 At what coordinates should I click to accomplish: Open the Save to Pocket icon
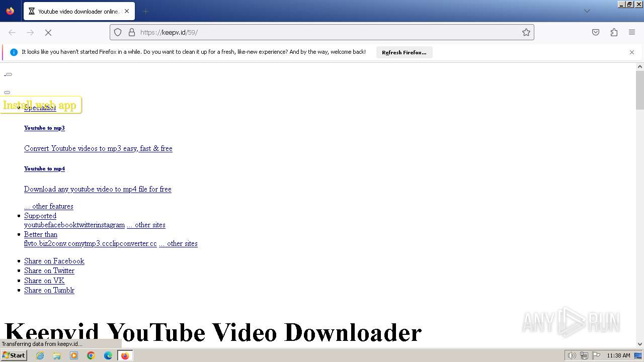596,32
